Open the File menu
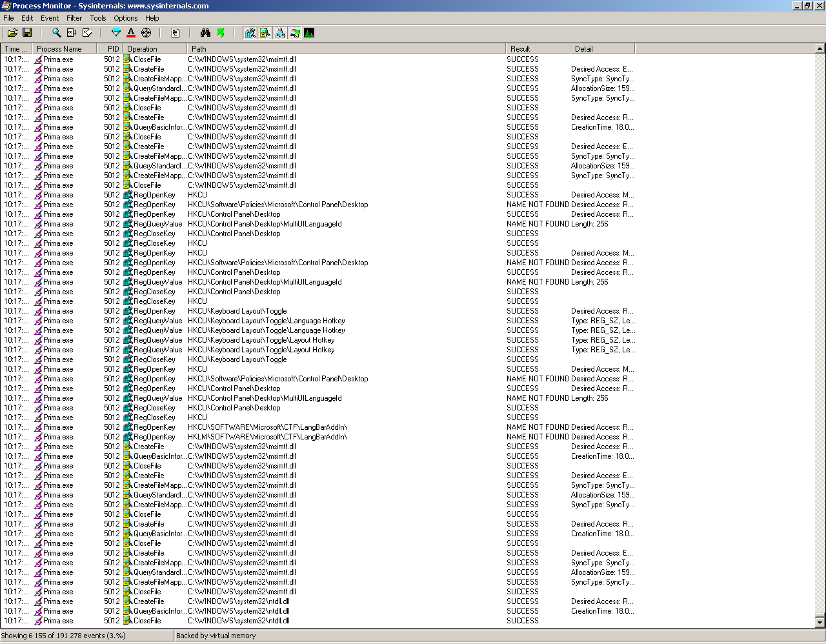The image size is (826, 644). 8,18
